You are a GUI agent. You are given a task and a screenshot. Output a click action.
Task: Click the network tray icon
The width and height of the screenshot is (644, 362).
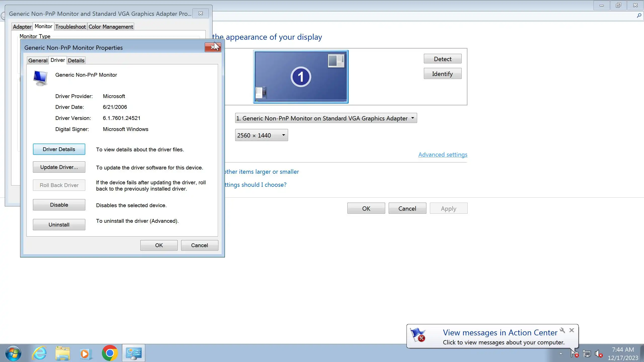587,354
